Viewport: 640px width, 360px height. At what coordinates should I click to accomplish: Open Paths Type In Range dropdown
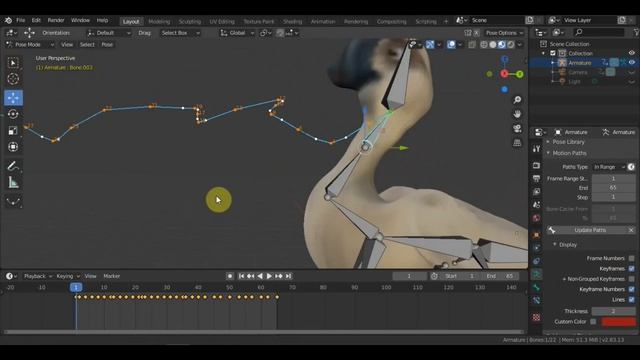609,167
